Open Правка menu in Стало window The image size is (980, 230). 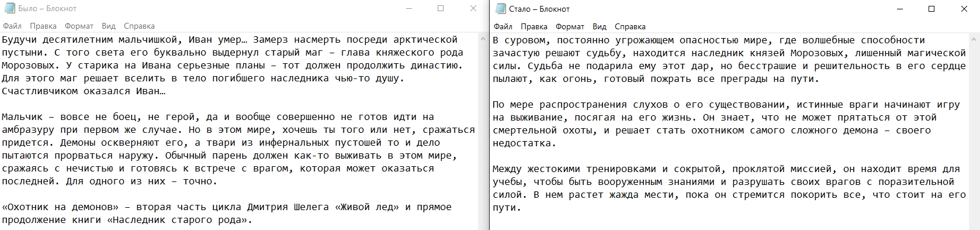[534, 26]
